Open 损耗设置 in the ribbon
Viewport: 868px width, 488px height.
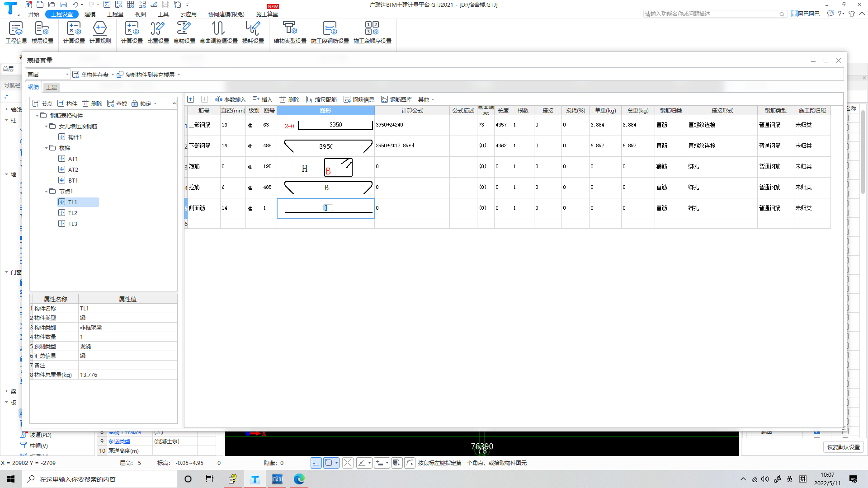[x=253, y=33]
